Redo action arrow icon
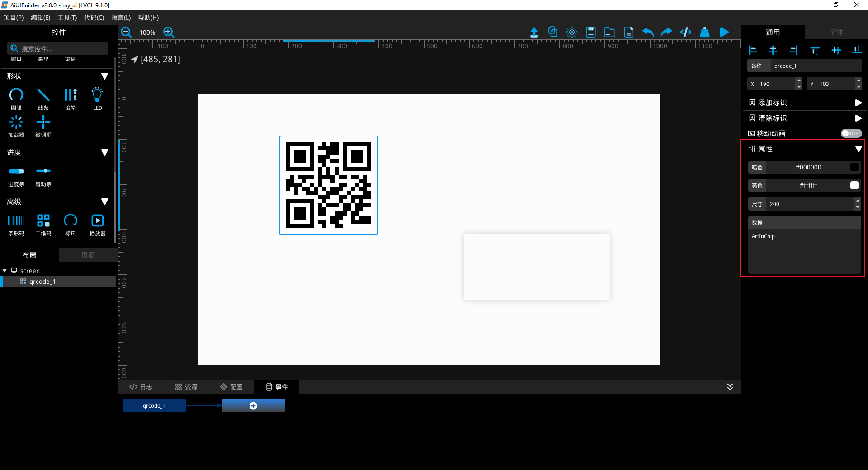 tap(667, 32)
